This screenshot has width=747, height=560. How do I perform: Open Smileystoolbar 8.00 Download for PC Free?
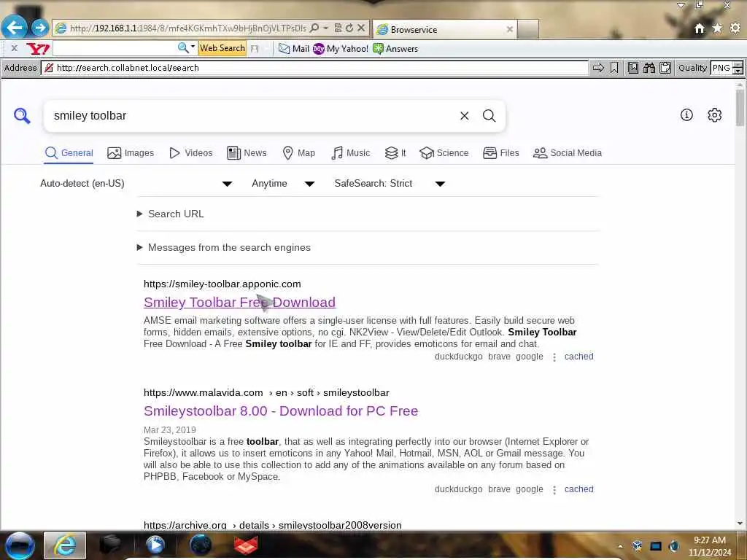[x=281, y=411]
